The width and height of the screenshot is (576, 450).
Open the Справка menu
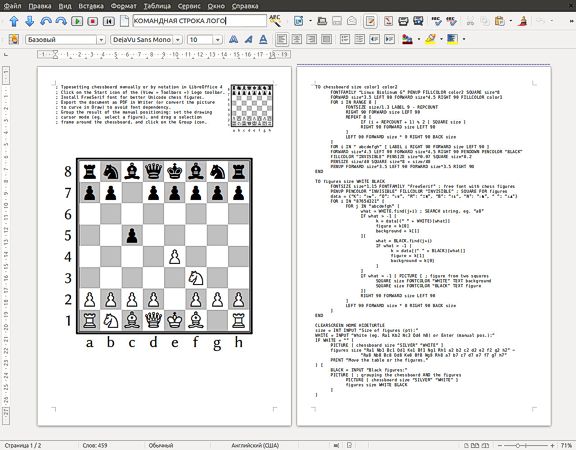[x=245, y=6]
